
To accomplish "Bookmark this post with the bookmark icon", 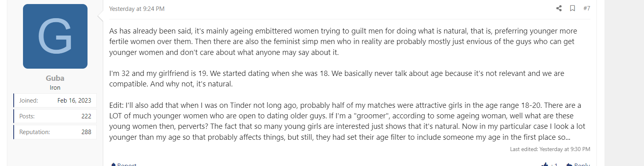I will pyautogui.click(x=572, y=8).
